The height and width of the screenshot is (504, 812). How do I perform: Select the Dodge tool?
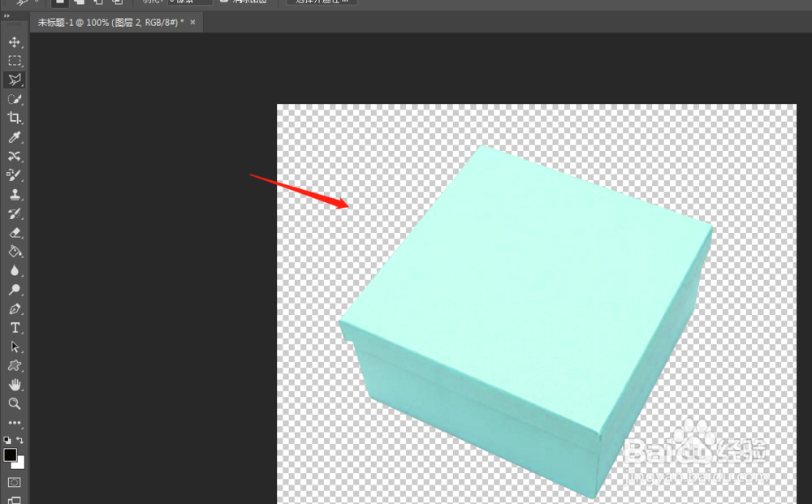(15, 290)
